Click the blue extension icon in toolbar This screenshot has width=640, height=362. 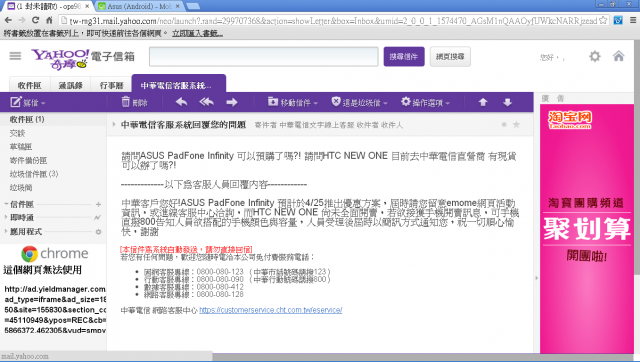tap(618, 20)
